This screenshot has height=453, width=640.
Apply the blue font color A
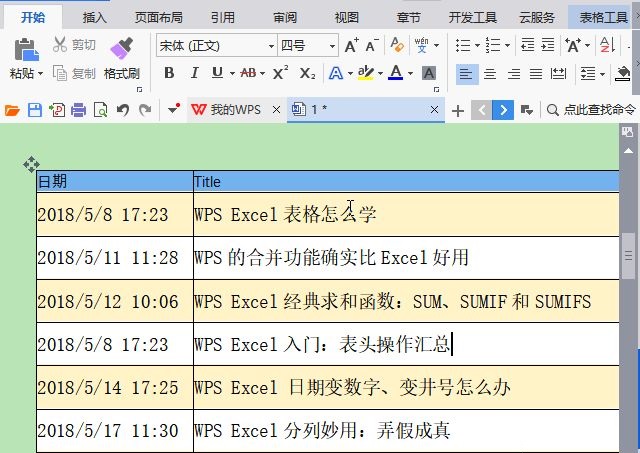396,73
